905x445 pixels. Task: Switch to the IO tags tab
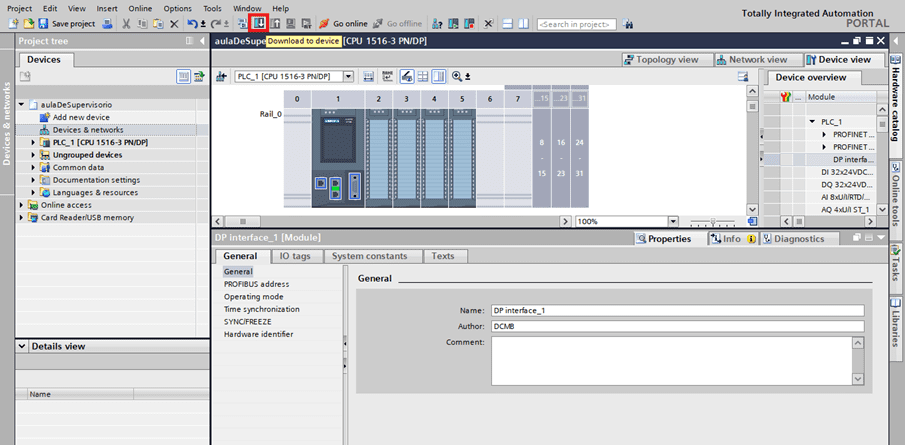pos(295,256)
